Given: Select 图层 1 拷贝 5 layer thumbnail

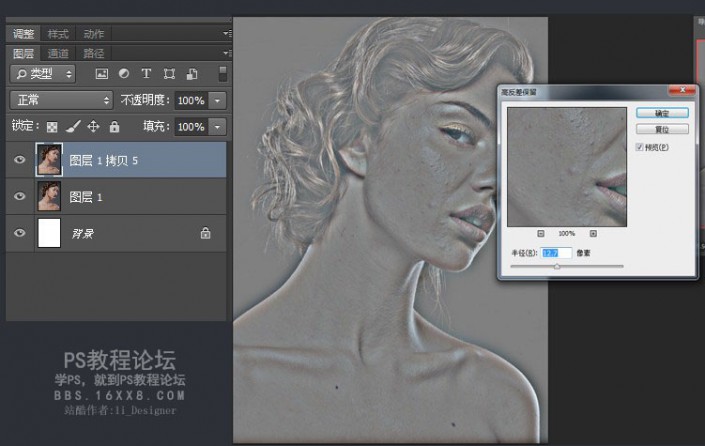Looking at the screenshot, I should tap(49, 160).
